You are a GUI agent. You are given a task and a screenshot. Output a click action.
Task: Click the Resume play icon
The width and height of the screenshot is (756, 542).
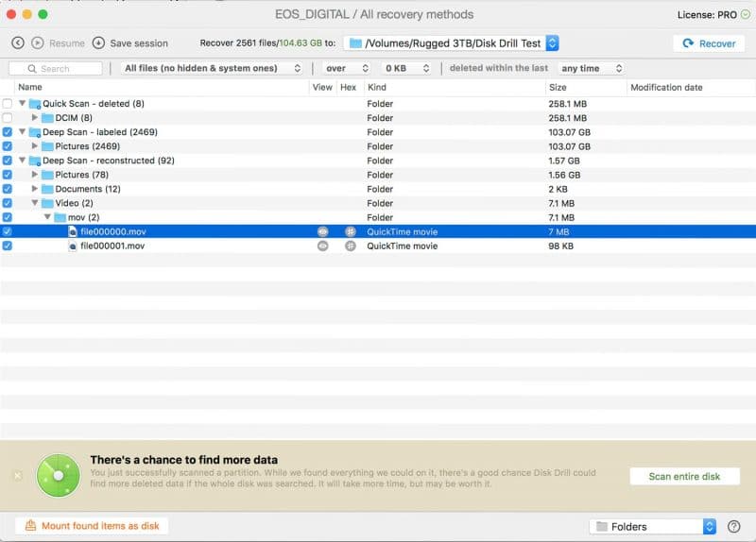tap(38, 42)
